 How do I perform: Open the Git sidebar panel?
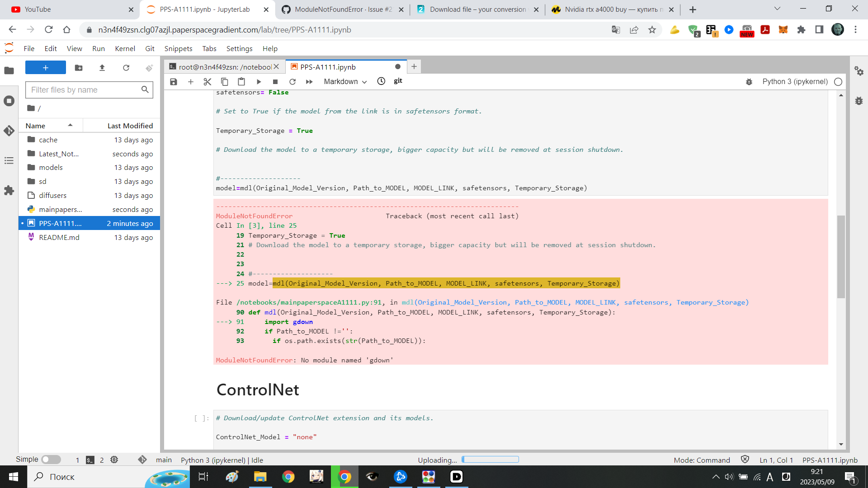pyautogui.click(x=9, y=131)
